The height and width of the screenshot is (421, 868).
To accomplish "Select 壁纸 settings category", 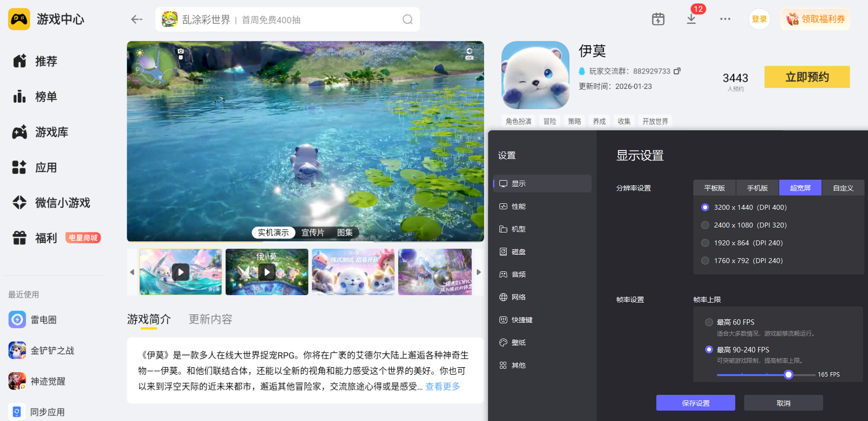I will click(x=542, y=343).
